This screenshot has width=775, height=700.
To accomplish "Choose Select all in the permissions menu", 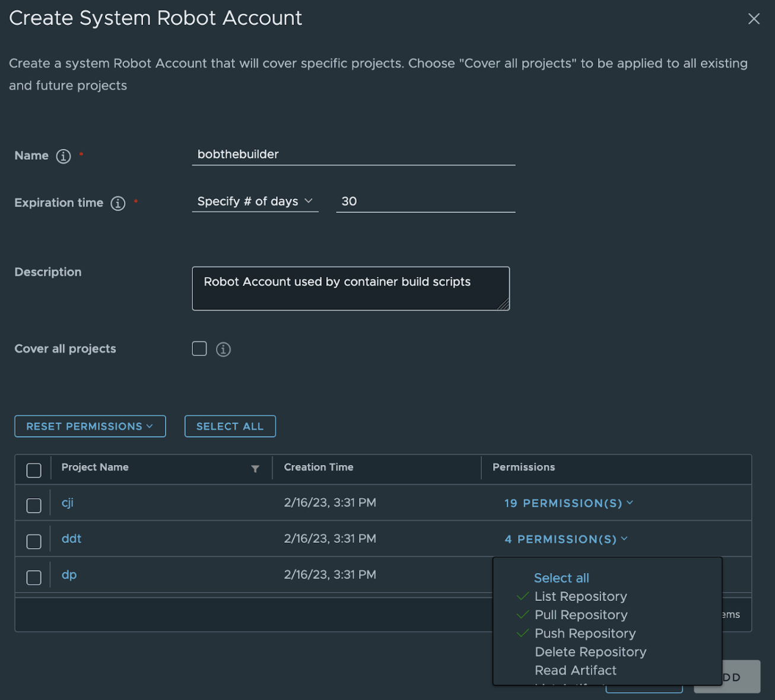I will pos(561,577).
